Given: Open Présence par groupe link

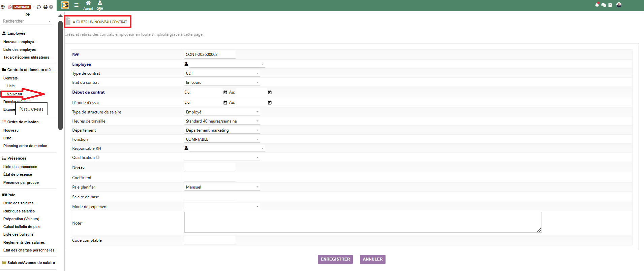Looking at the screenshot, I should (21, 182).
